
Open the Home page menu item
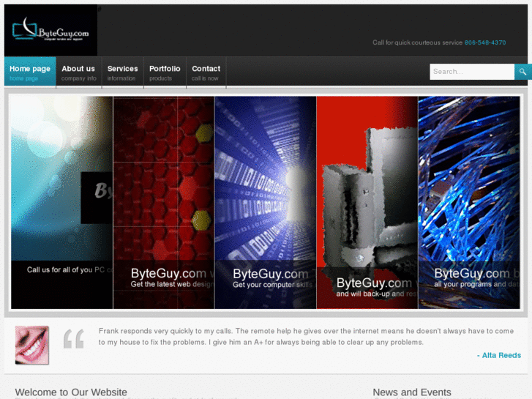(x=30, y=72)
